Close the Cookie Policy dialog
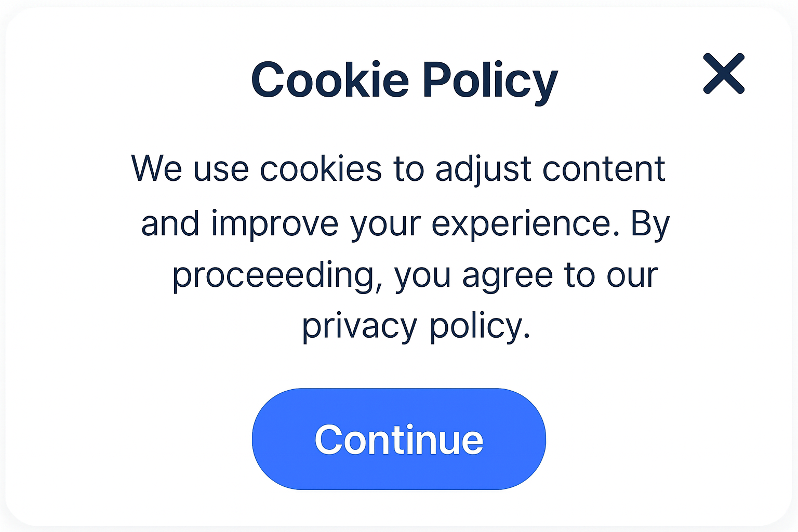 coord(724,74)
